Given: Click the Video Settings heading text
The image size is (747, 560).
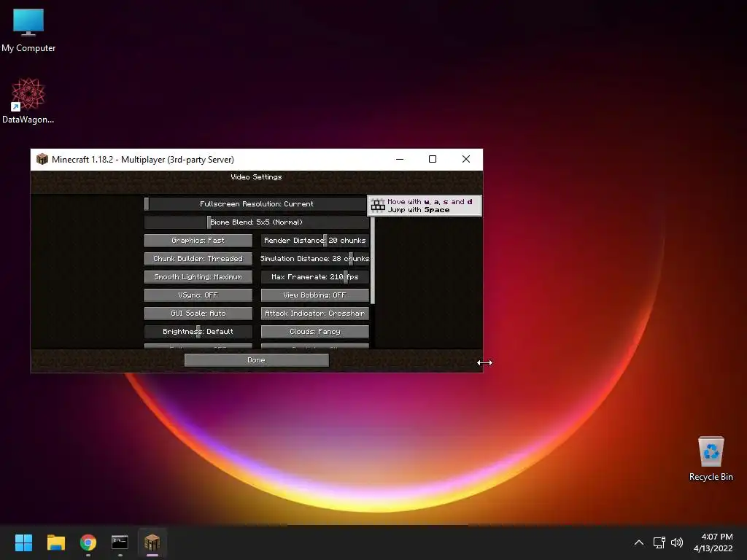Looking at the screenshot, I should pos(256,176).
